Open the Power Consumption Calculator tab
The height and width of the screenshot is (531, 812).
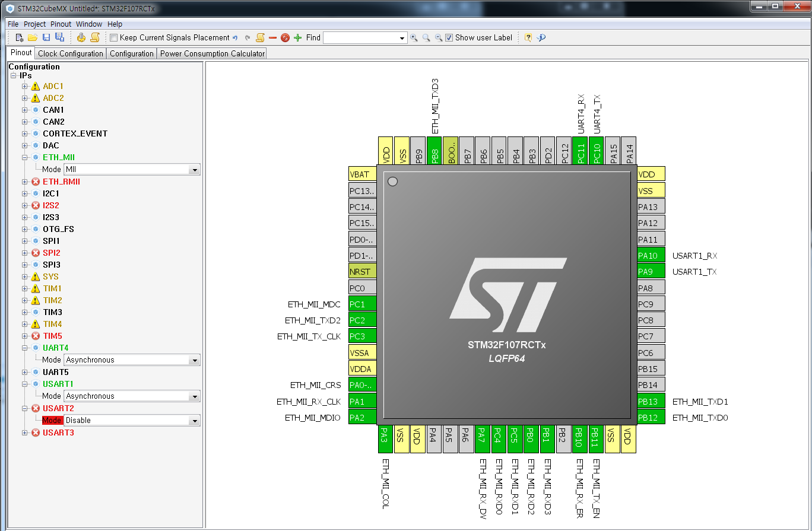(x=212, y=53)
